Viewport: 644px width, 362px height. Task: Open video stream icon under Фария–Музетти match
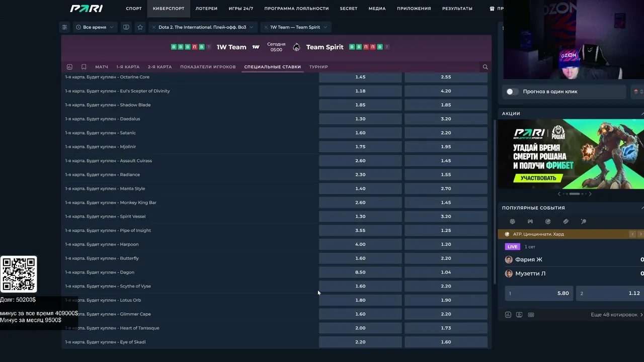[519, 315]
